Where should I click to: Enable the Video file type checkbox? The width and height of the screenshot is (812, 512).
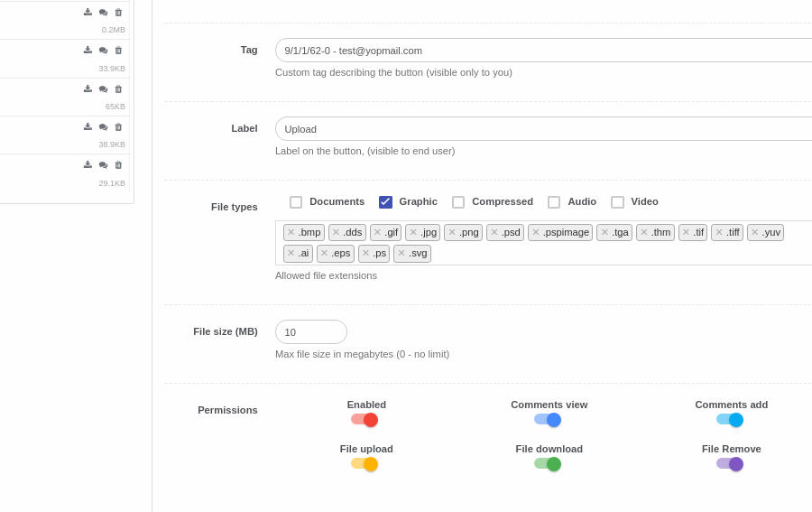(617, 202)
